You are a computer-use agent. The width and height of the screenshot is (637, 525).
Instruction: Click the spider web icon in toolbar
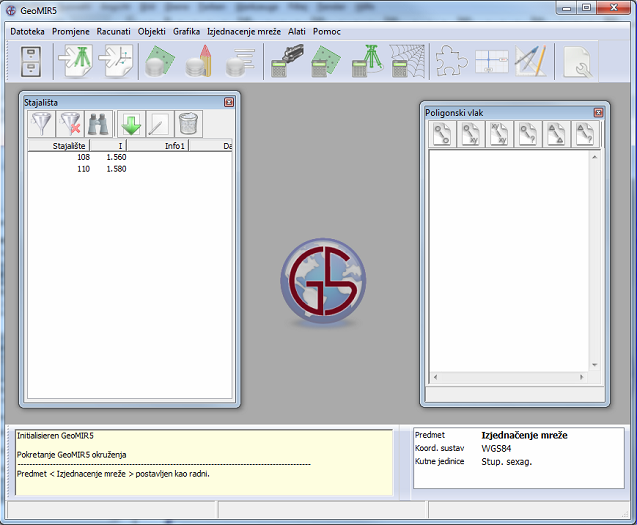[x=406, y=62]
